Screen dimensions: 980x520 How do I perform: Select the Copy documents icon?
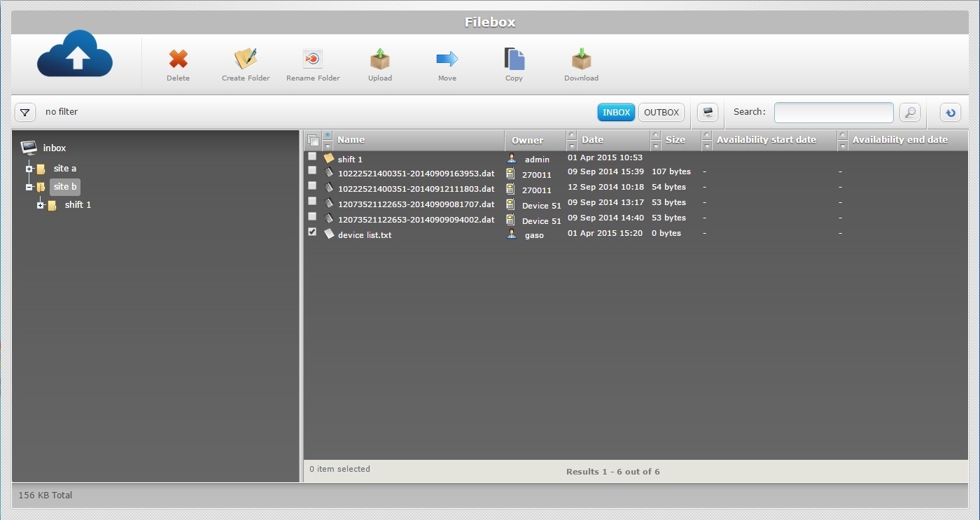(x=514, y=59)
